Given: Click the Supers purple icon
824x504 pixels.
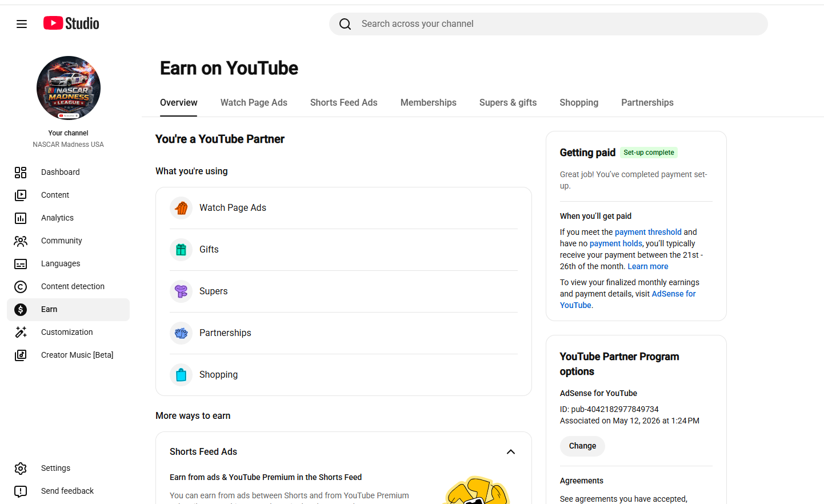Looking at the screenshot, I should coord(181,291).
